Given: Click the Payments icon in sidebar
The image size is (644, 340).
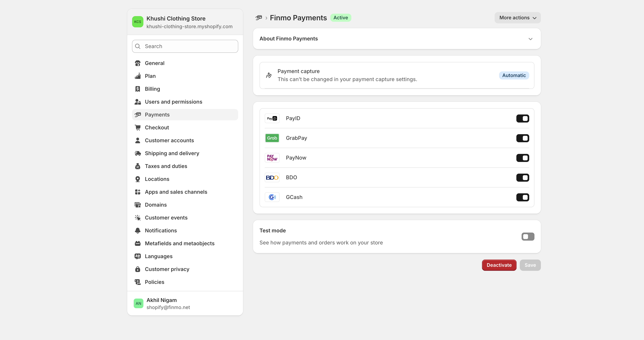Looking at the screenshot, I should [137, 115].
